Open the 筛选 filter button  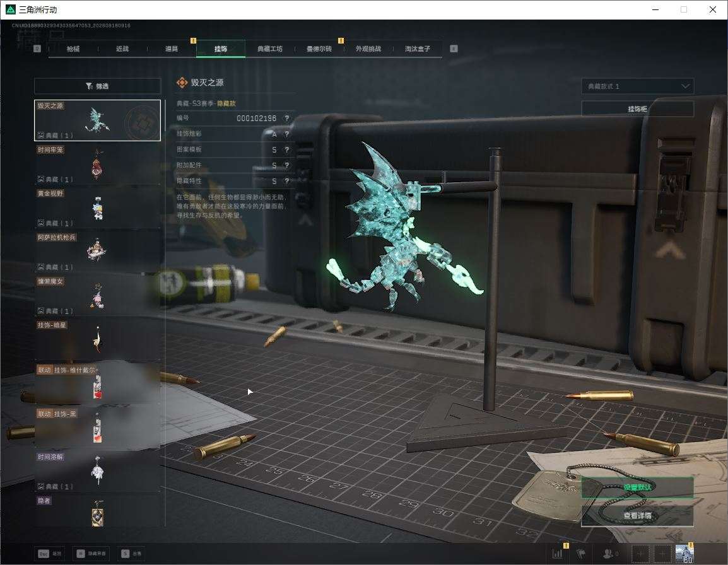tap(98, 86)
